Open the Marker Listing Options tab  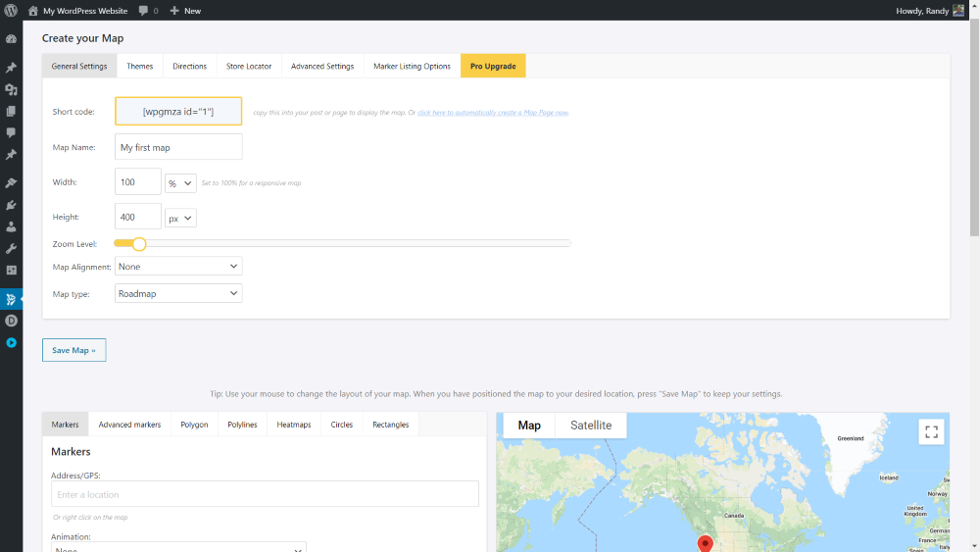coord(412,66)
